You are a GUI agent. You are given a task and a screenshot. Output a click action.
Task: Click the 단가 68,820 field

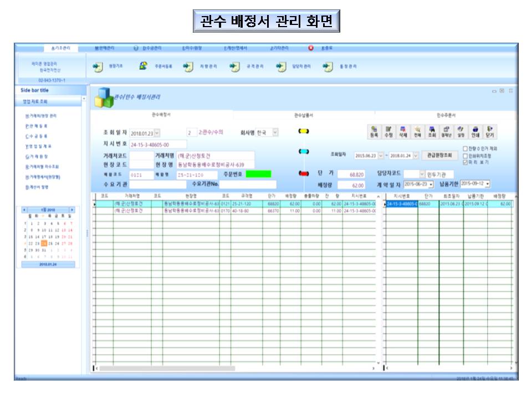(351, 175)
